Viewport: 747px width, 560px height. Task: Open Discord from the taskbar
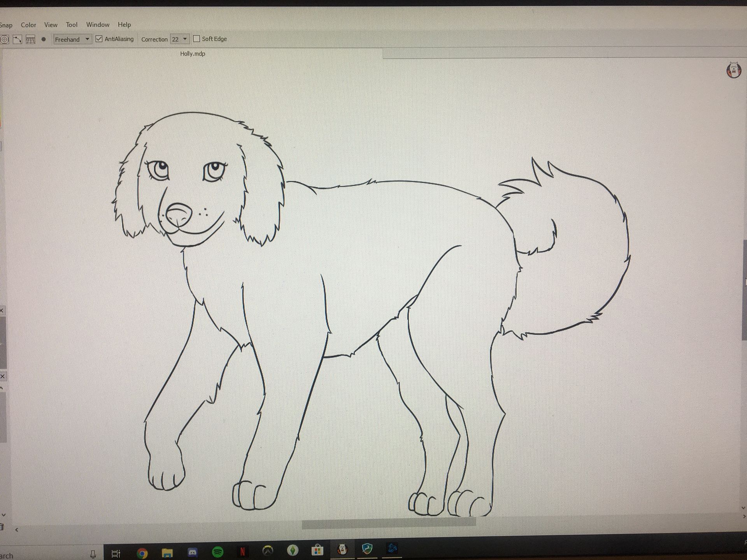click(x=193, y=552)
